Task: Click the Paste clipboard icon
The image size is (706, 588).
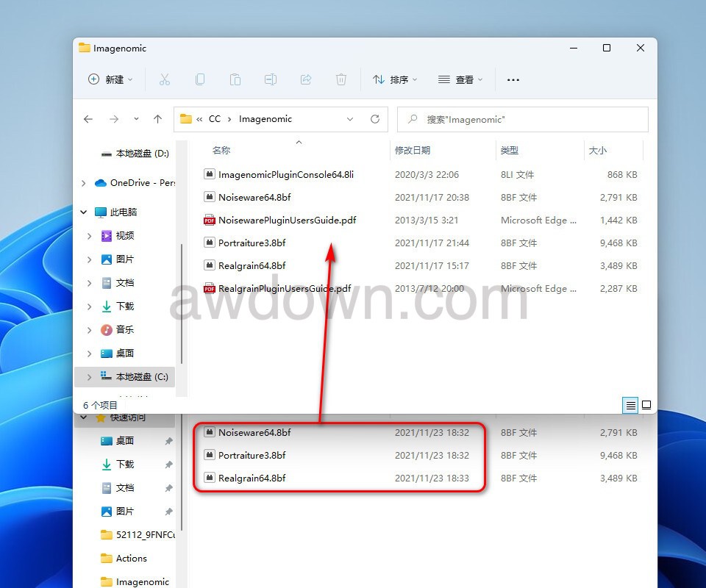Action: pos(235,79)
